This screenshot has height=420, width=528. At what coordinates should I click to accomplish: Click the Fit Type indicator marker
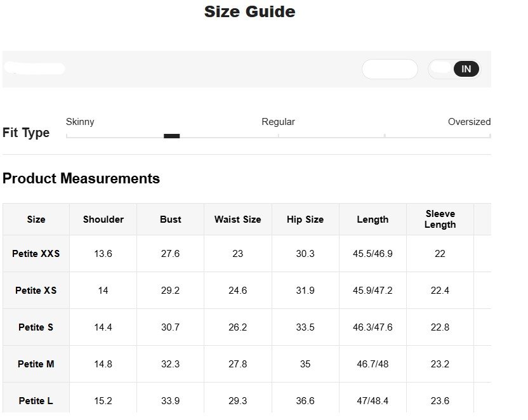coord(171,136)
